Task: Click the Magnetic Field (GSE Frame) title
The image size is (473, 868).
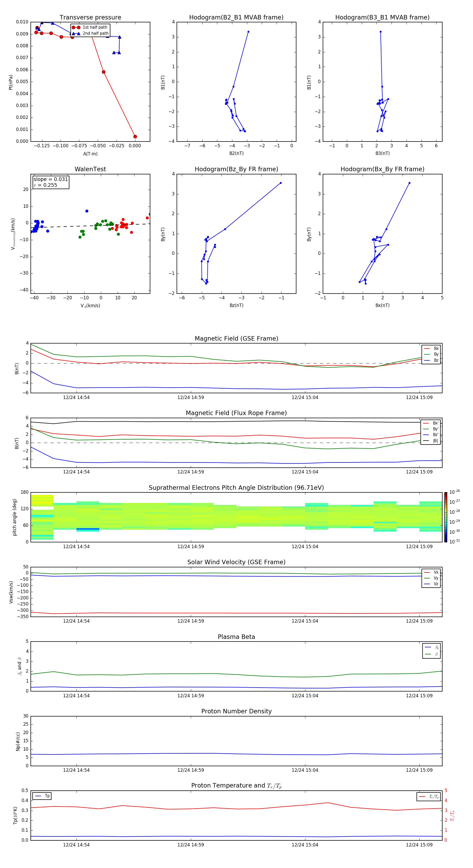Action: [236, 339]
